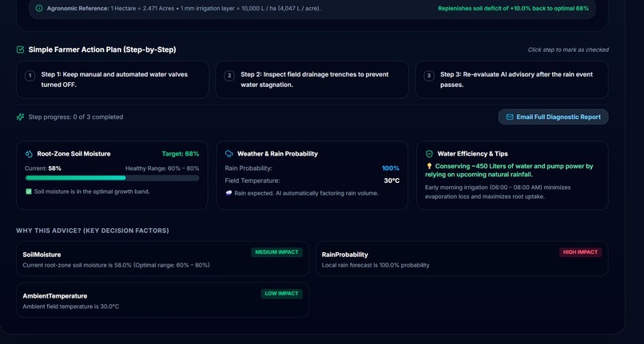Click the 30°C field temperature value

(392, 180)
